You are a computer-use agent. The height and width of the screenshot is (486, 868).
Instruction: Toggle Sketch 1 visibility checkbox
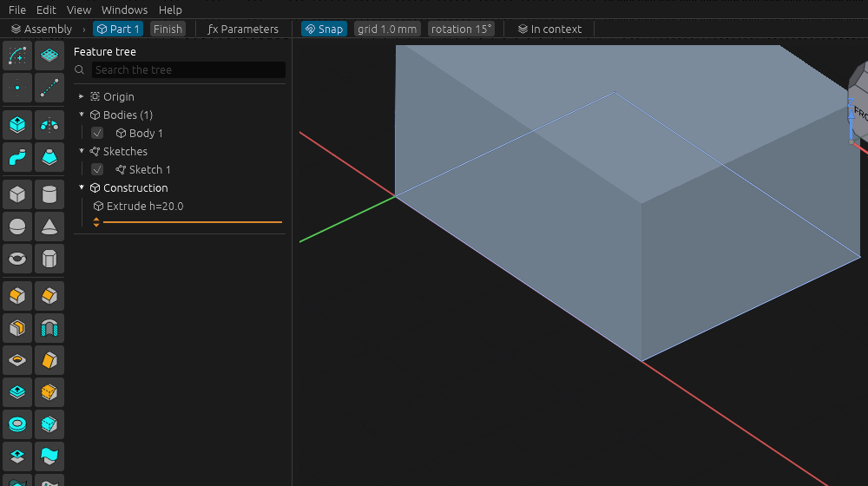tap(97, 169)
